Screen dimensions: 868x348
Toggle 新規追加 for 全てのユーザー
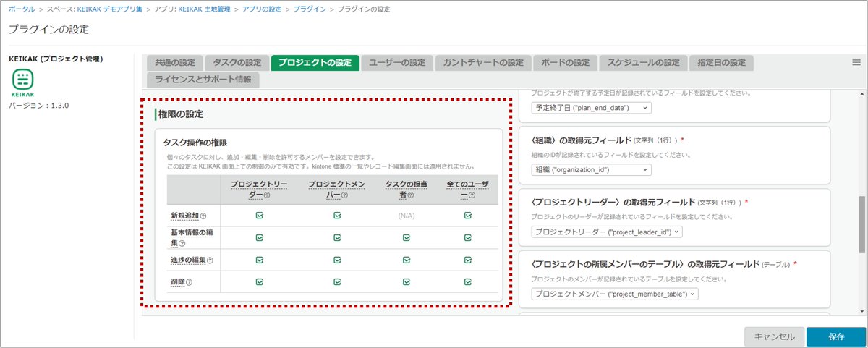pos(468,215)
